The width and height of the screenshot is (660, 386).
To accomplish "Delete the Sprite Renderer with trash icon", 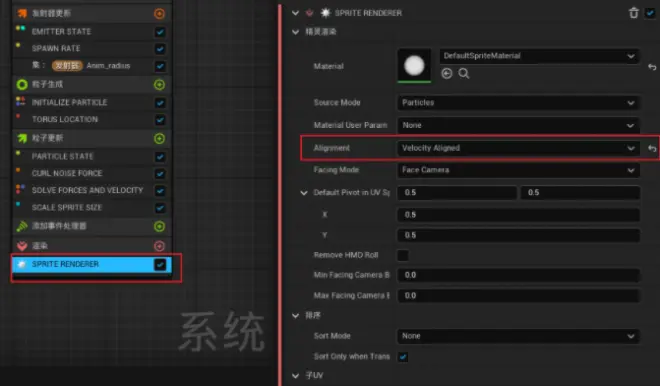I will click(x=633, y=13).
